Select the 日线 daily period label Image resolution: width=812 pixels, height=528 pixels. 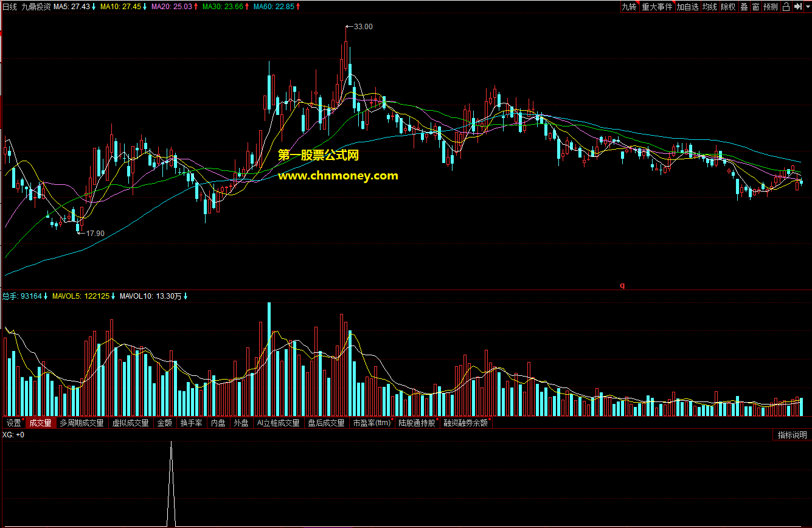(x=10, y=7)
